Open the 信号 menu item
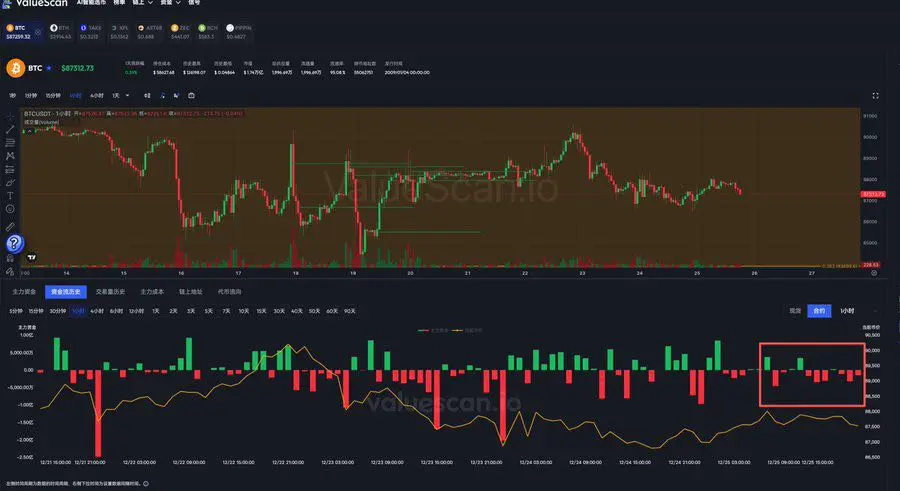The image size is (900, 491). point(194,3)
